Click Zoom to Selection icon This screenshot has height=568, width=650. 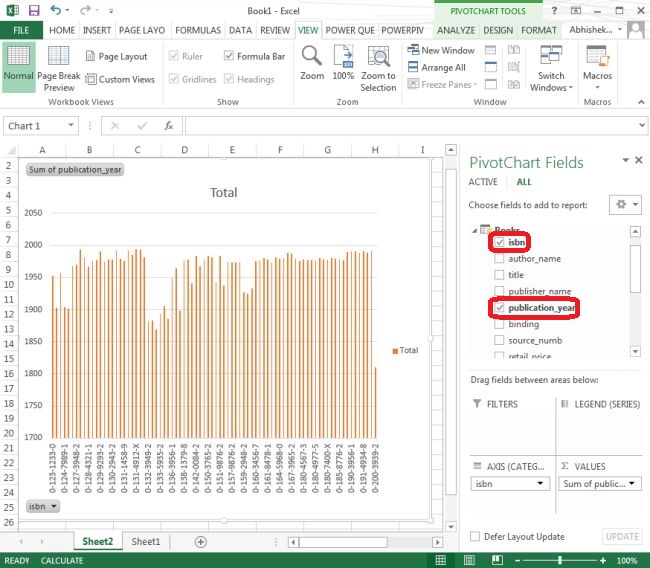pos(378,58)
